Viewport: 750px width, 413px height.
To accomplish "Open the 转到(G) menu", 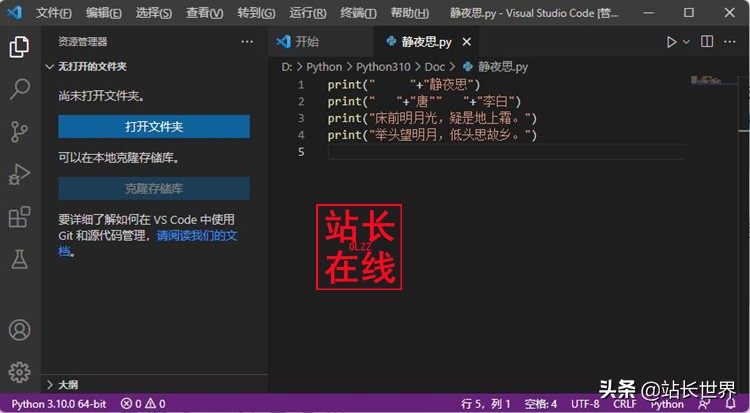I will (256, 13).
